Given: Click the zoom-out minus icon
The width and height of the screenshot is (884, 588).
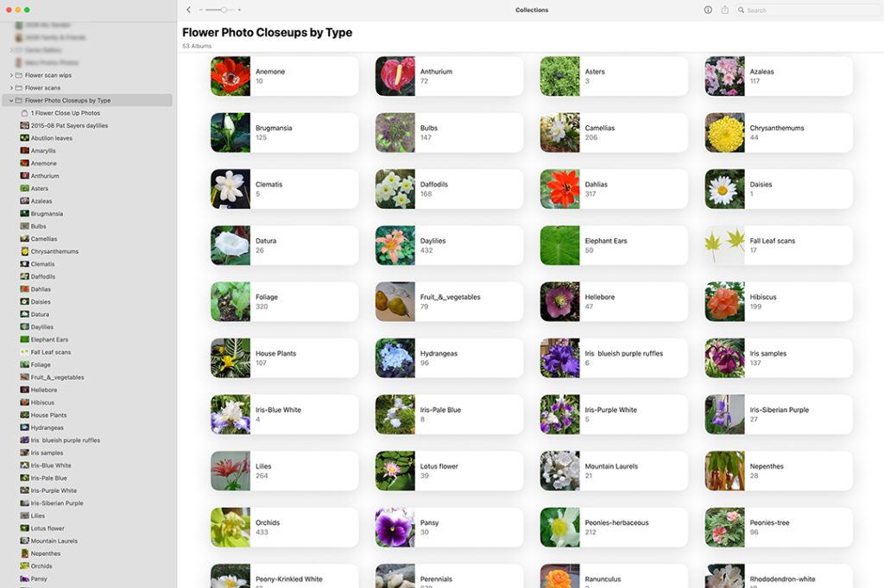Looking at the screenshot, I should (x=200, y=9).
